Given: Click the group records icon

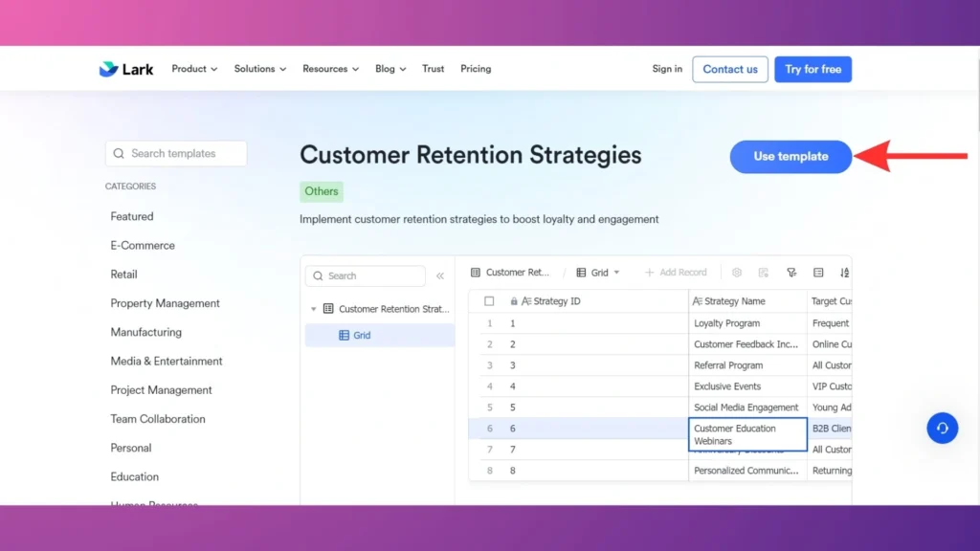Looking at the screenshot, I should tap(818, 273).
